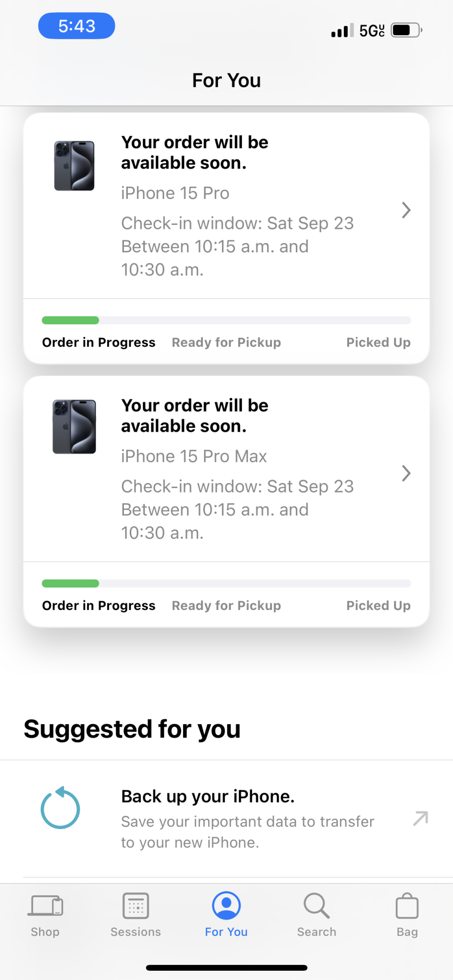Image resolution: width=453 pixels, height=980 pixels.
Task: Tap the Search magnifying glass icon
Action: click(316, 906)
